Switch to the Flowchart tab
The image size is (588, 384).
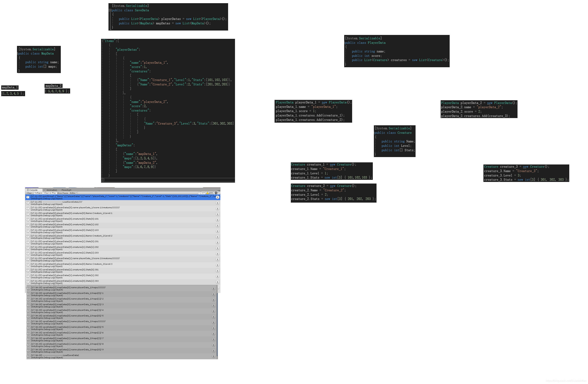coord(66,190)
